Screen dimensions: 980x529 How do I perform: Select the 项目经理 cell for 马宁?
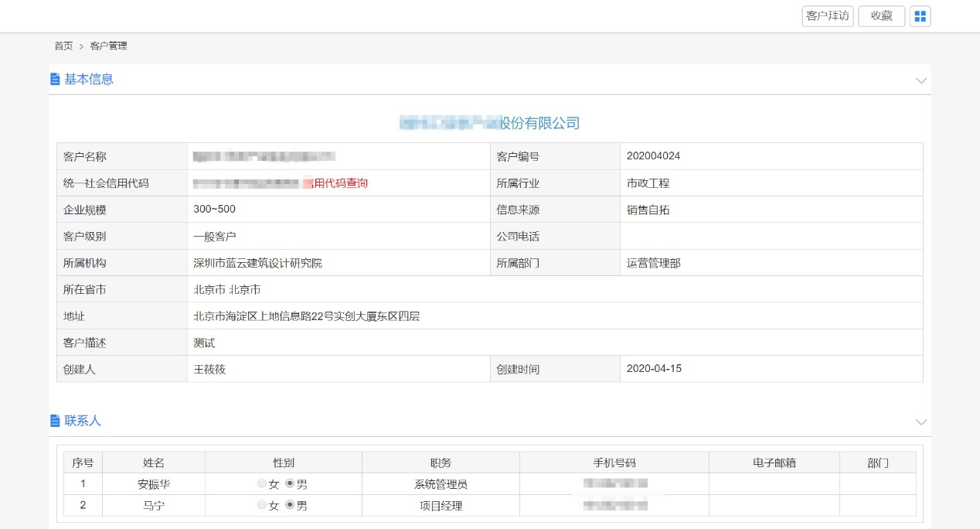point(441,506)
